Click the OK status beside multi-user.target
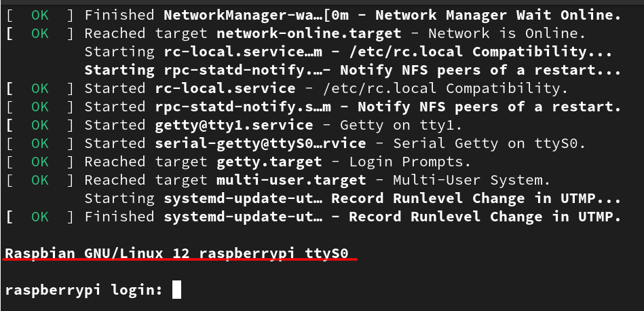 [40, 180]
